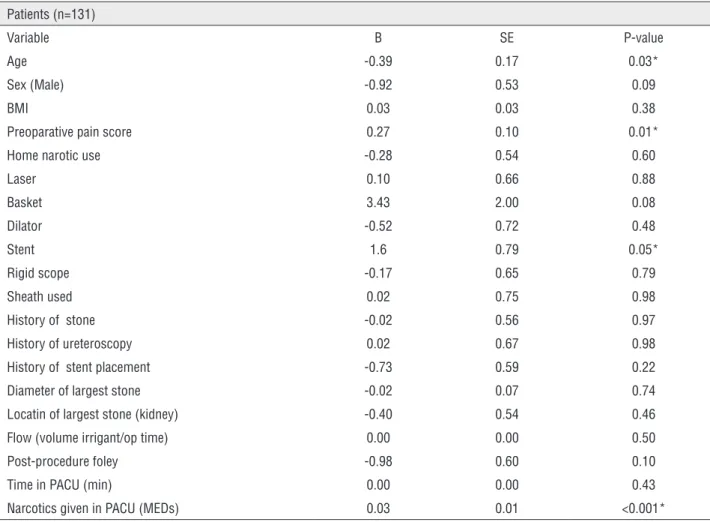Screen dimensions: 710x522
Task: Select the 'Basket' row label
Action: click(x=24, y=202)
